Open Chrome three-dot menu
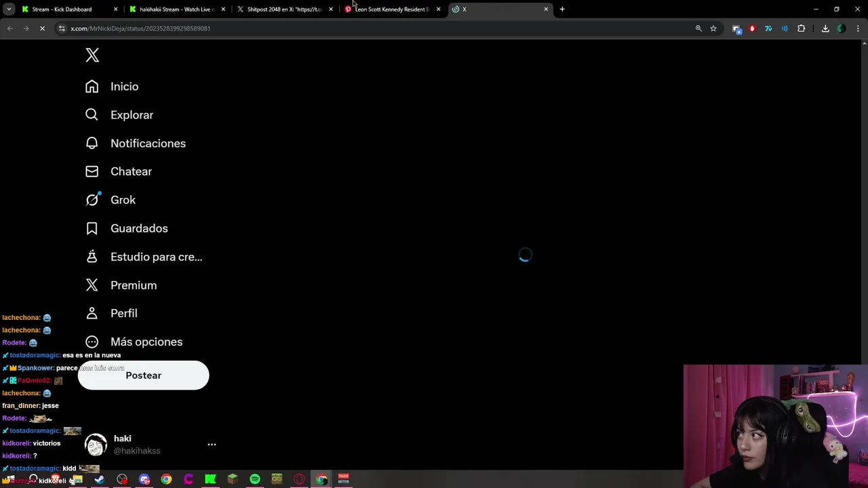 coord(859,28)
